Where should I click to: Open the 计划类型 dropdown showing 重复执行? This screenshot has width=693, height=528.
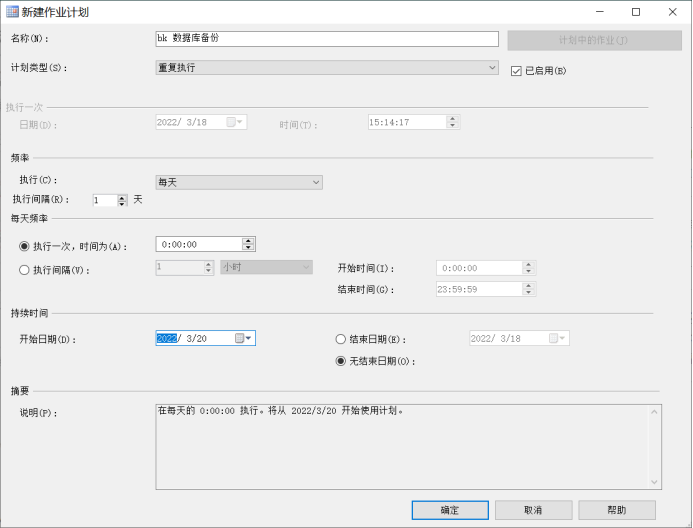[327, 68]
